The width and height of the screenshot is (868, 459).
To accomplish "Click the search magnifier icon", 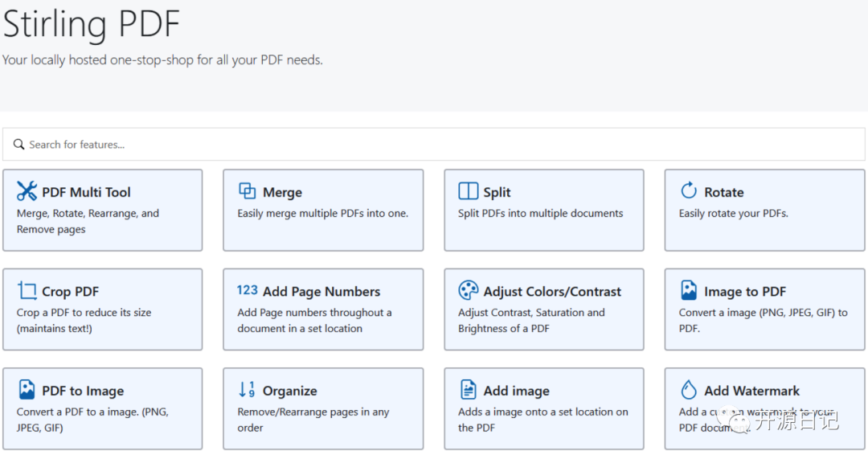I will click(18, 144).
